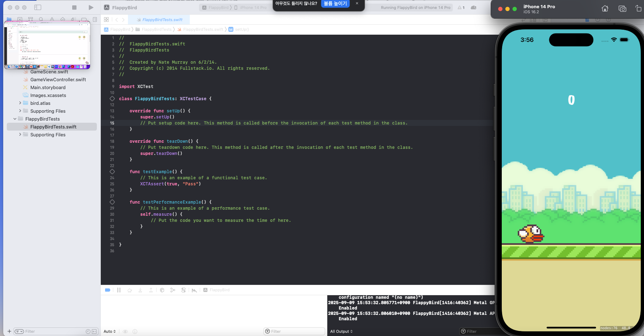Click the simulator home indicator bar

(571, 327)
